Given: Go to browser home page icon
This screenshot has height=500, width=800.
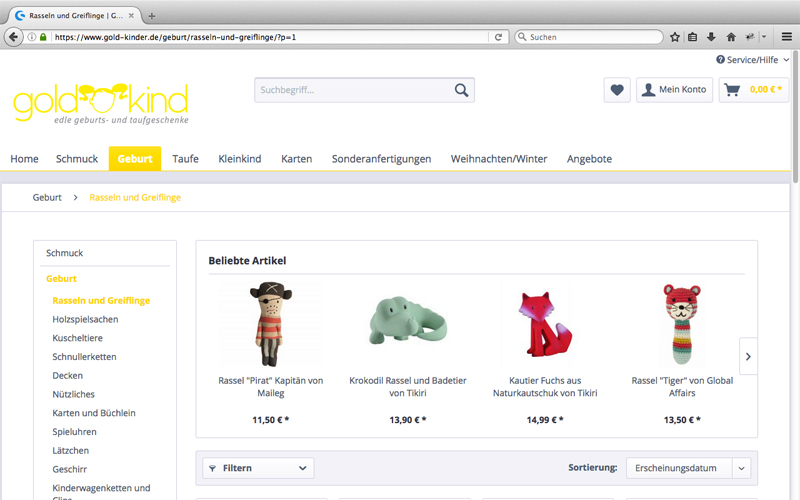Looking at the screenshot, I should click(730, 37).
